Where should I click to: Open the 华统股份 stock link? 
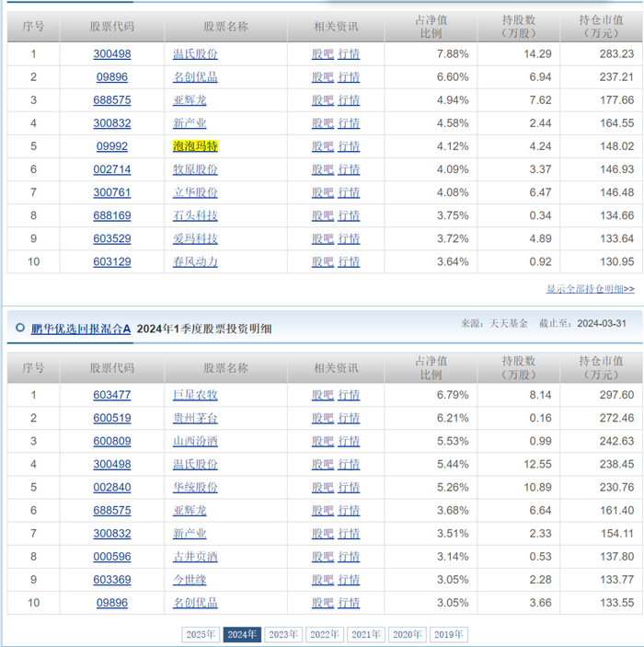[195, 487]
